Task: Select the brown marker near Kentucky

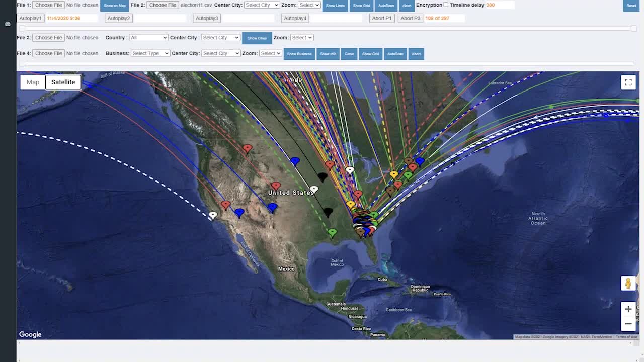Action: click(x=390, y=191)
